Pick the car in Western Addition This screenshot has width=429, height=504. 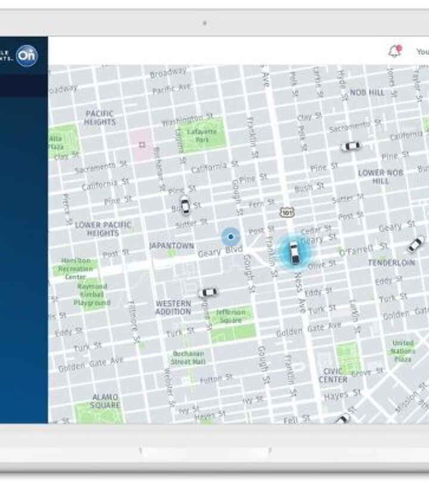point(208,292)
